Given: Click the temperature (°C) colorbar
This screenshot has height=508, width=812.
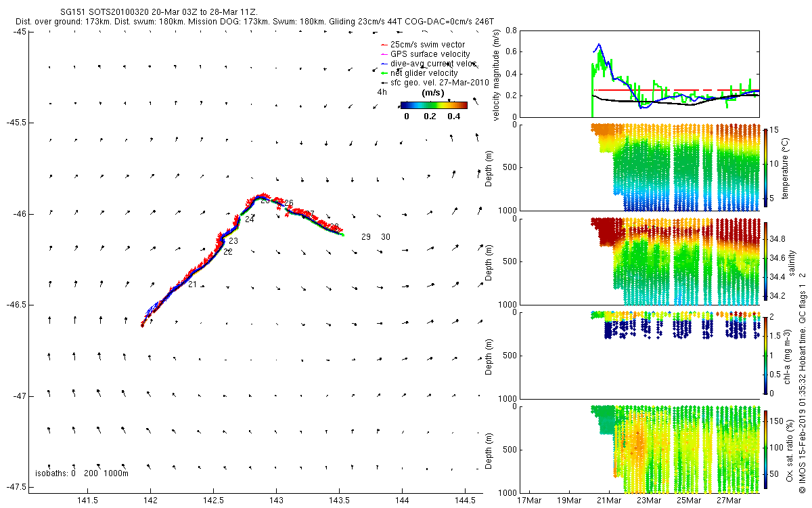Looking at the screenshot, I should pyautogui.click(x=765, y=167).
